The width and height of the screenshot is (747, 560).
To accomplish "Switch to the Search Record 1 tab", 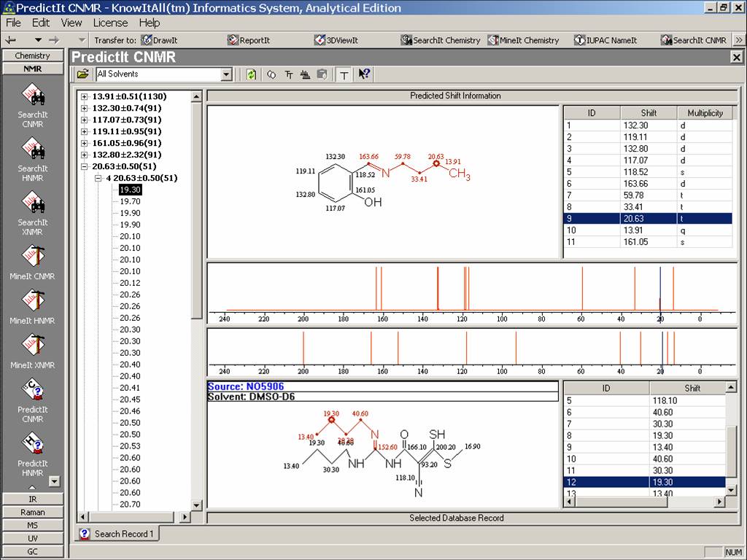I will coord(117,534).
